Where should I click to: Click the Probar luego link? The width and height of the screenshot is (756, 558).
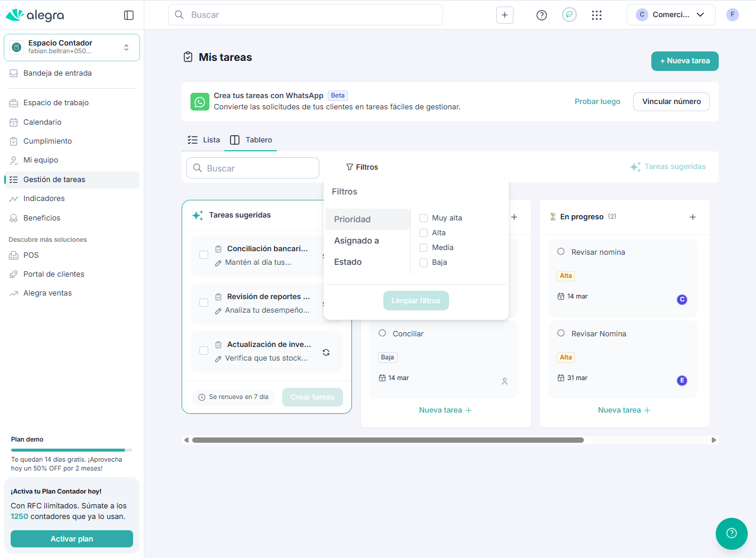(x=597, y=102)
